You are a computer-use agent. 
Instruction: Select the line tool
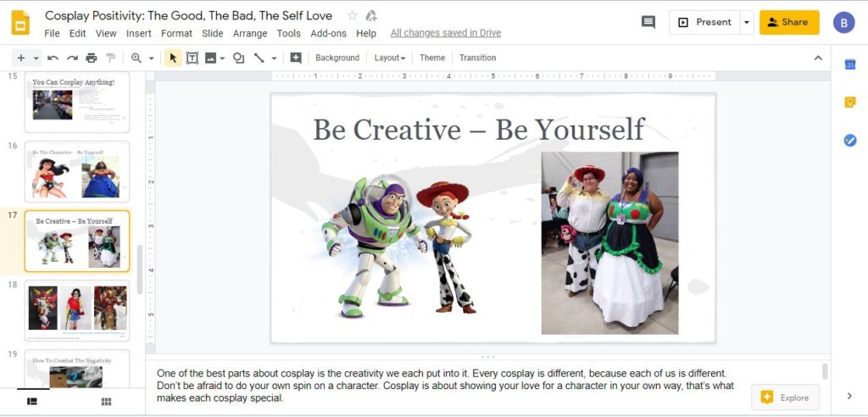point(259,58)
